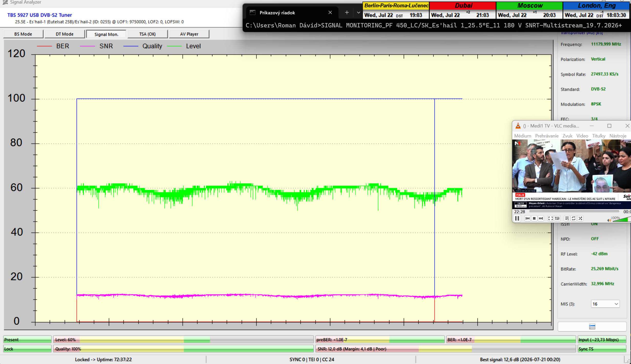Pause playback in VLC player
631x364 pixels.
[x=517, y=218]
